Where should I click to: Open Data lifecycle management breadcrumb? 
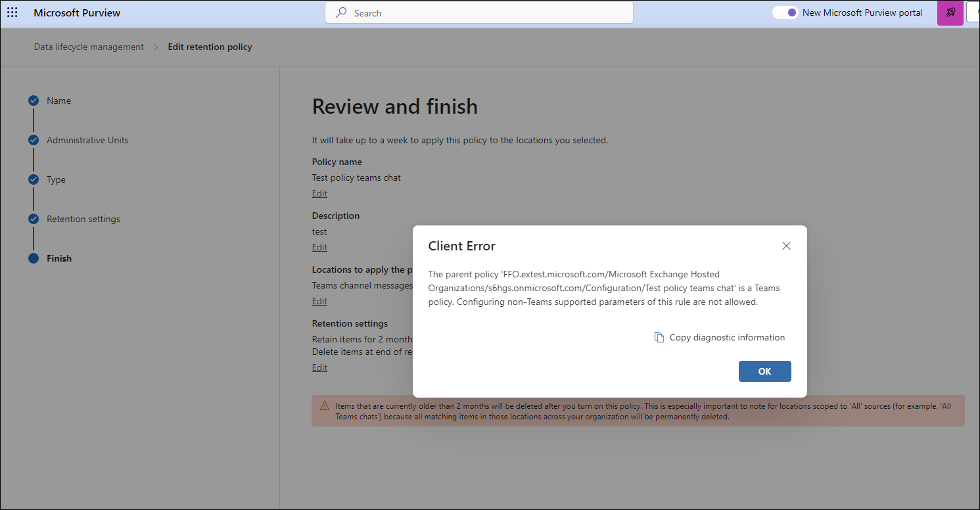tap(89, 47)
